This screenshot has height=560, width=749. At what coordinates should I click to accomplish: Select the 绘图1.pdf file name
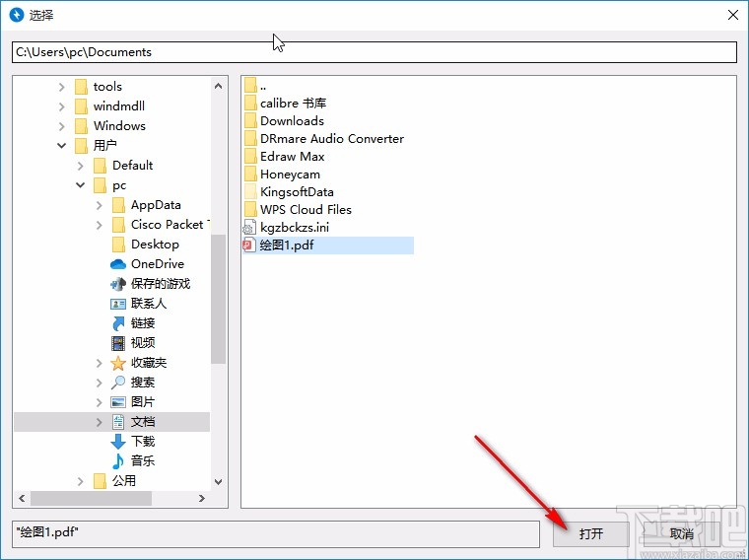pyautogui.click(x=287, y=245)
